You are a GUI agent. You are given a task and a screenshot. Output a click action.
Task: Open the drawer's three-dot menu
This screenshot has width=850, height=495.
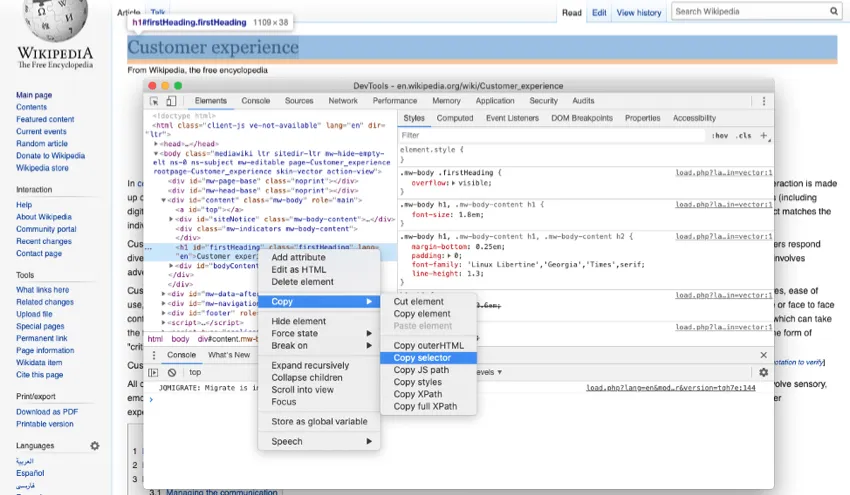click(x=153, y=355)
